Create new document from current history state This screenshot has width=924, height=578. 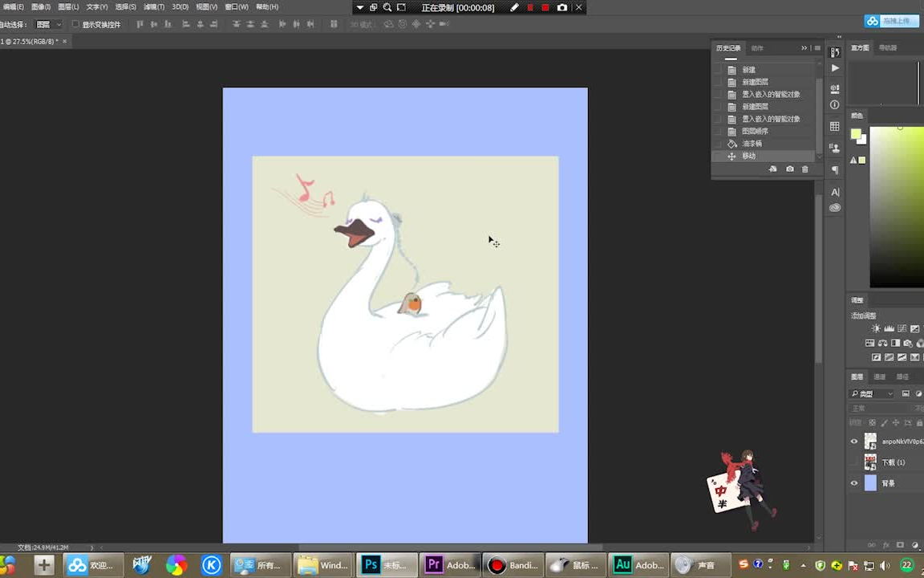pos(772,169)
